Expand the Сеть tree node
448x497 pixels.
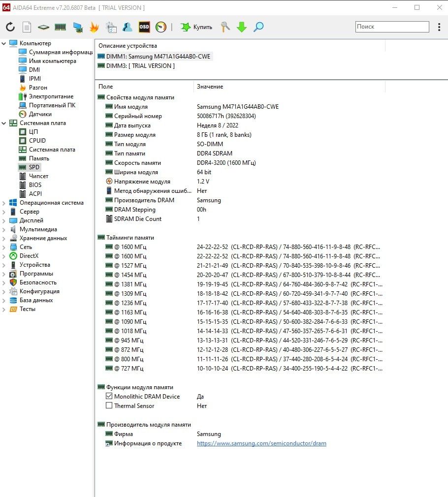[4, 248]
